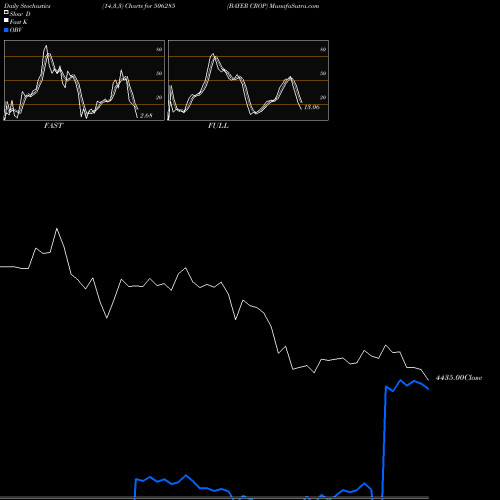This screenshot has width=500, height=500.
Task: Click the 2.68 value in FAST chart
Action: pyautogui.click(x=146, y=116)
